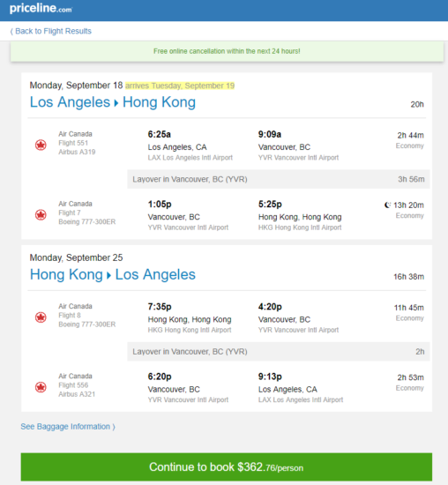
Task: Click return Layover in Vancouver 2h bar
Action: [279, 351]
